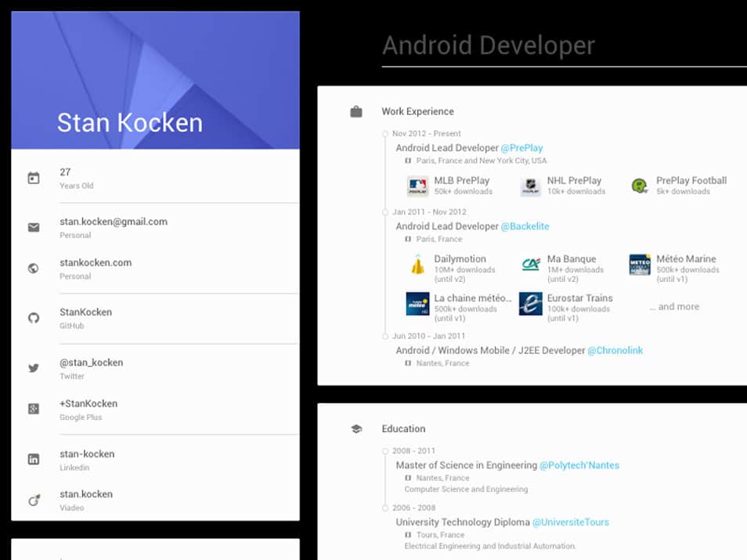Click the Eurostar Trains app name

click(579, 298)
